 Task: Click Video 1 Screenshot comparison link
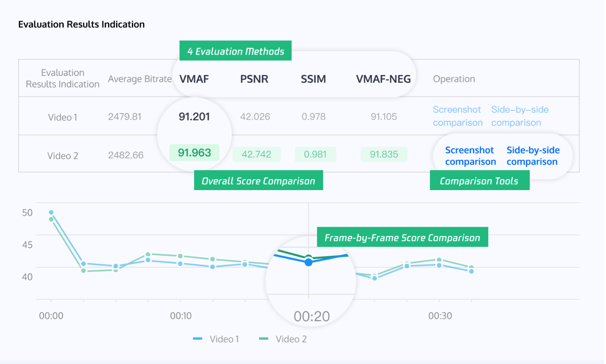[457, 116]
